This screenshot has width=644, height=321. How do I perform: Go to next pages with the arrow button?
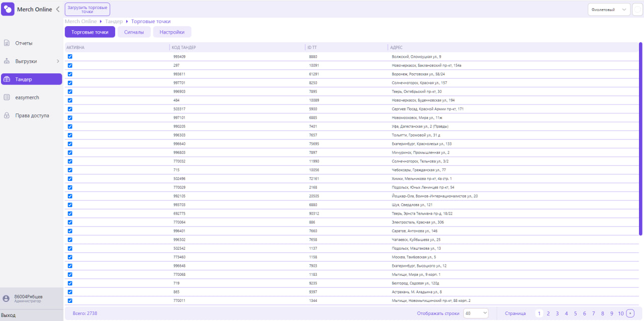tap(630, 313)
